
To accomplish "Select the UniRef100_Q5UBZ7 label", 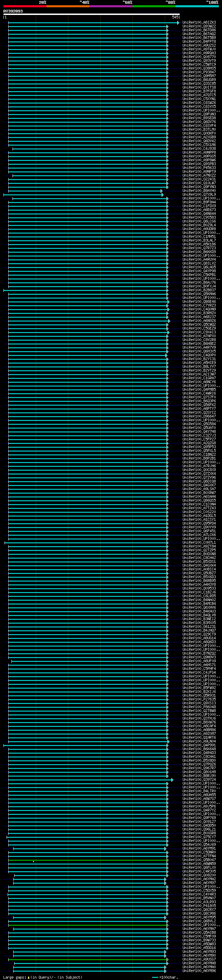I will pos(199,573).
